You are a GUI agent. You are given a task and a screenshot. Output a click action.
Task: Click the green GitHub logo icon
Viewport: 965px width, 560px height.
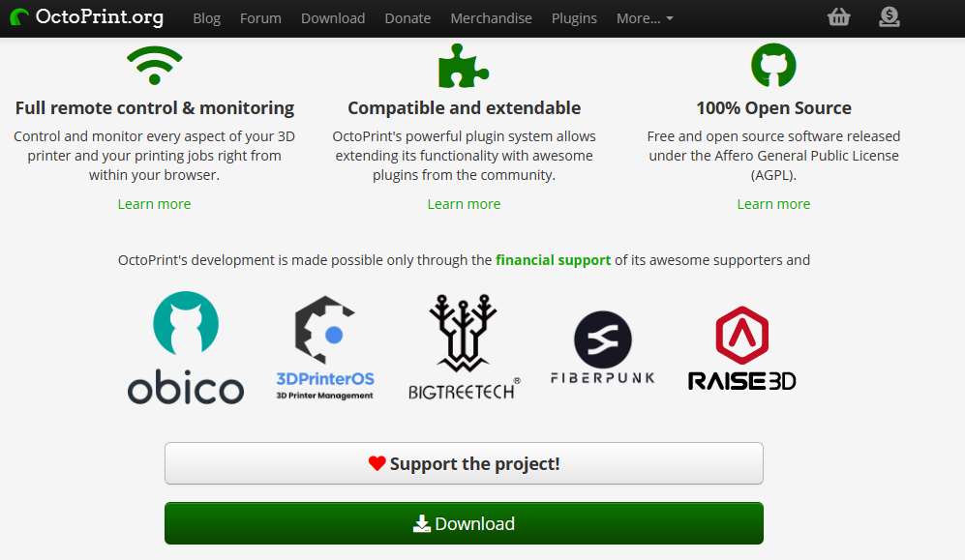pyautogui.click(x=773, y=65)
